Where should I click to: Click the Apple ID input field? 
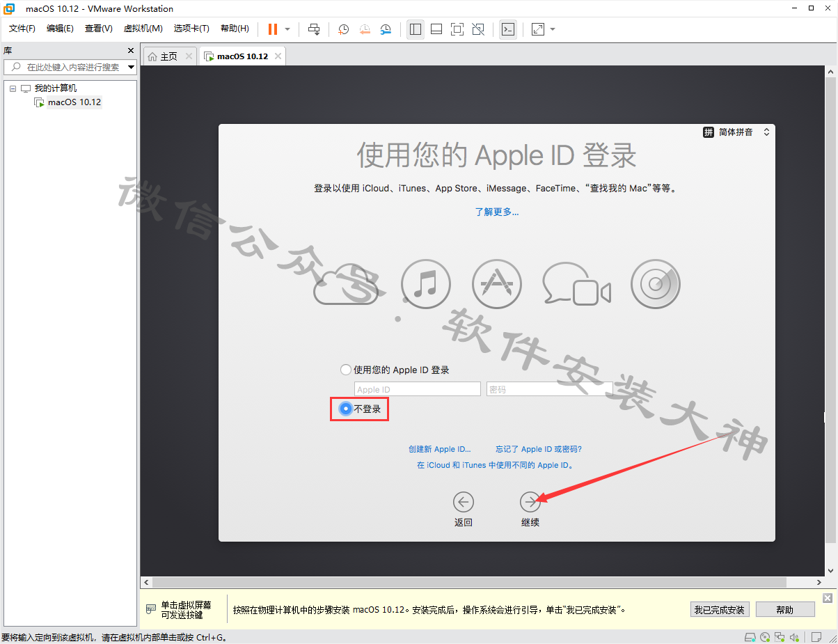(x=418, y=389)
